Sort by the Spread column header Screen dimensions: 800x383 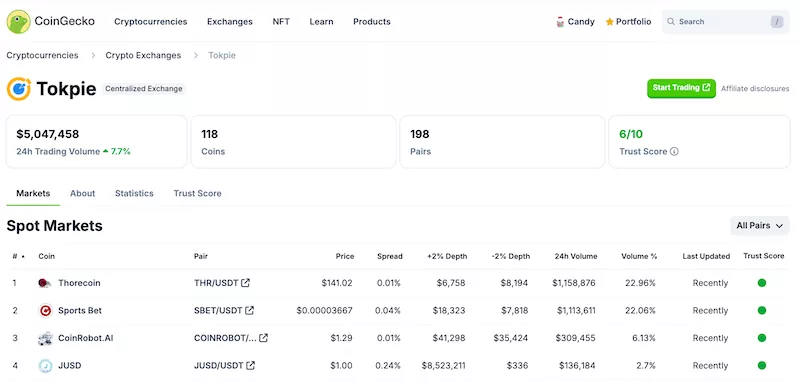pyautogui.click(x=390, y=257)
